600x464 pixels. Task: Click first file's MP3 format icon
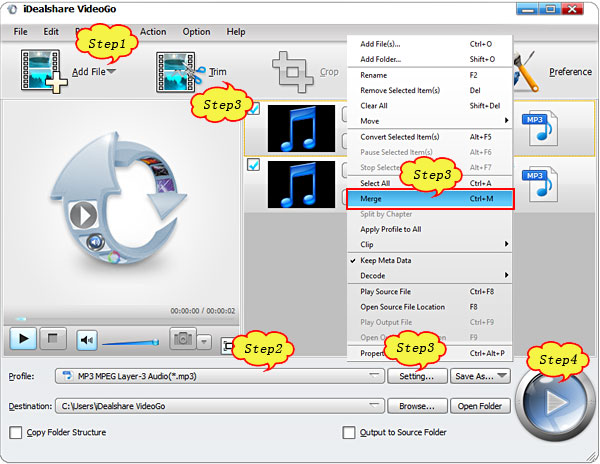pyautogui.click(x=540, y=128)
